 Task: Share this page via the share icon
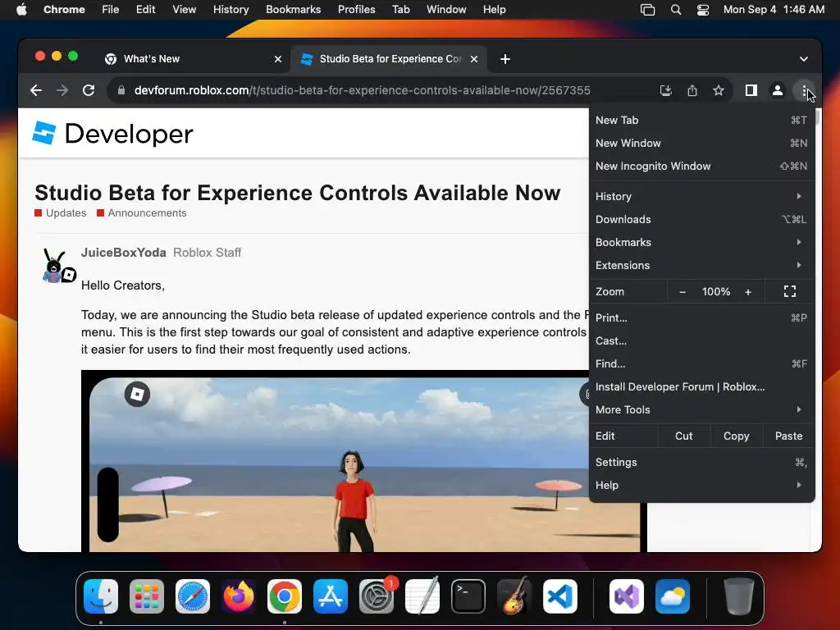692,90
